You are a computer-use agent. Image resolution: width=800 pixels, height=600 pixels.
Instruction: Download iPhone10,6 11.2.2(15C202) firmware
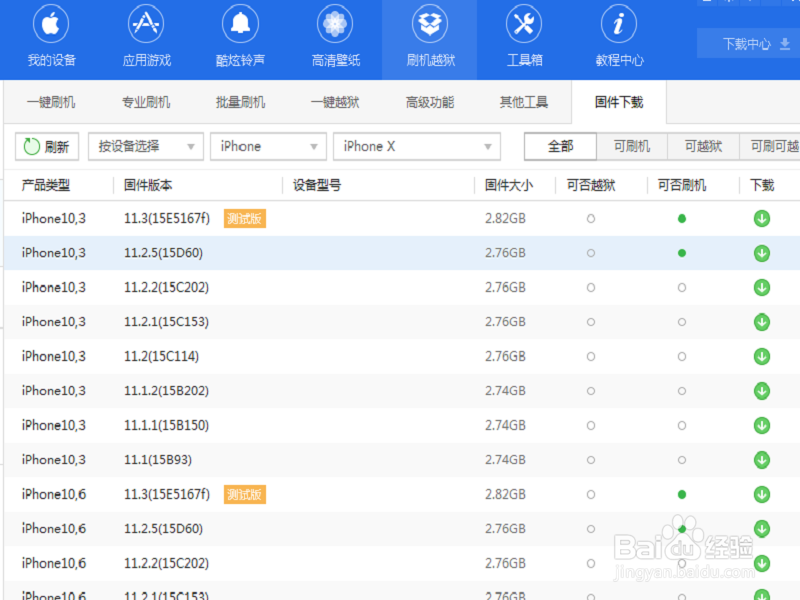pos(762,563)
